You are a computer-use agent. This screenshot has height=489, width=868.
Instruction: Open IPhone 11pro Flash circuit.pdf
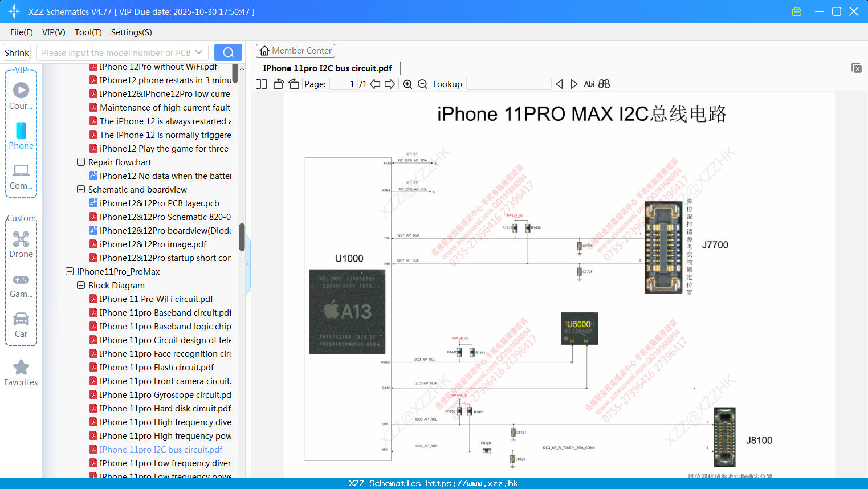point(152,367)
